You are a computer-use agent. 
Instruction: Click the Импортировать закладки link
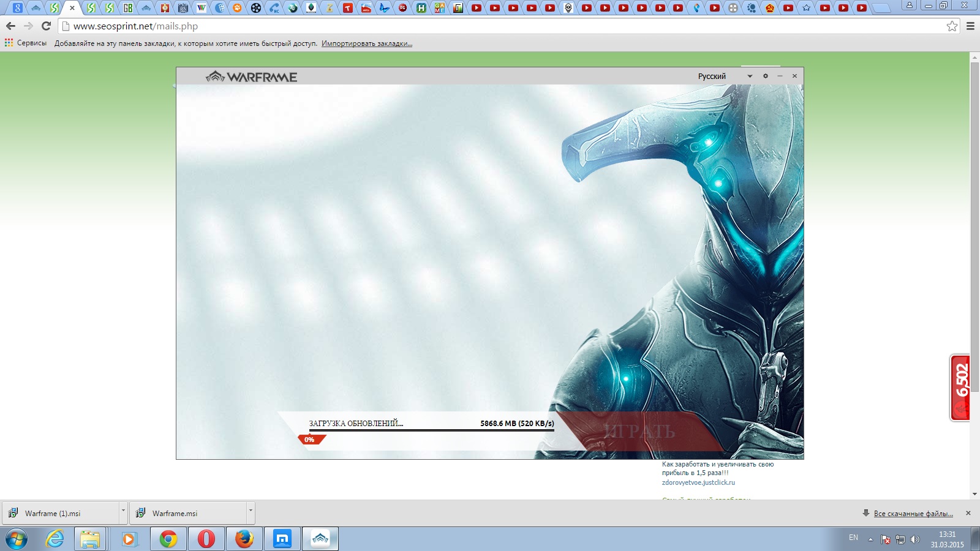pyautogui.click(x=367, y=43)
